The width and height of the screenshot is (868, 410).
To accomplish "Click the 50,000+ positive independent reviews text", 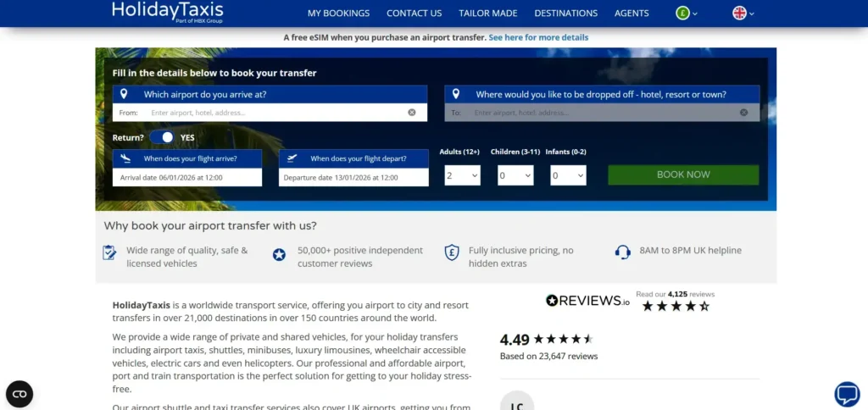I will [359, 257].
